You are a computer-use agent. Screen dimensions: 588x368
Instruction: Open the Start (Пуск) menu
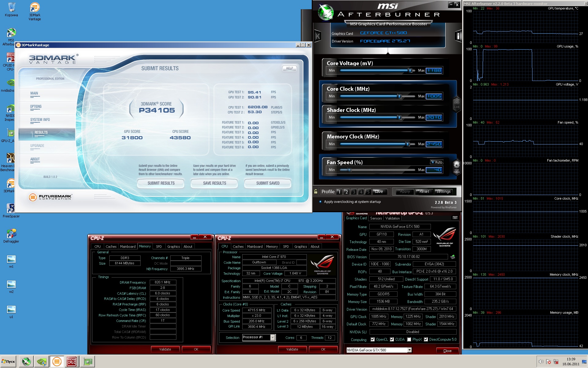9,362
